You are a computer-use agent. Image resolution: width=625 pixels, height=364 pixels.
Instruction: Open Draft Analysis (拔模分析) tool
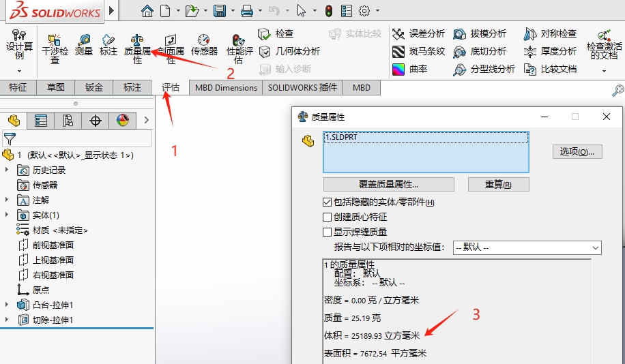point(480,33)
